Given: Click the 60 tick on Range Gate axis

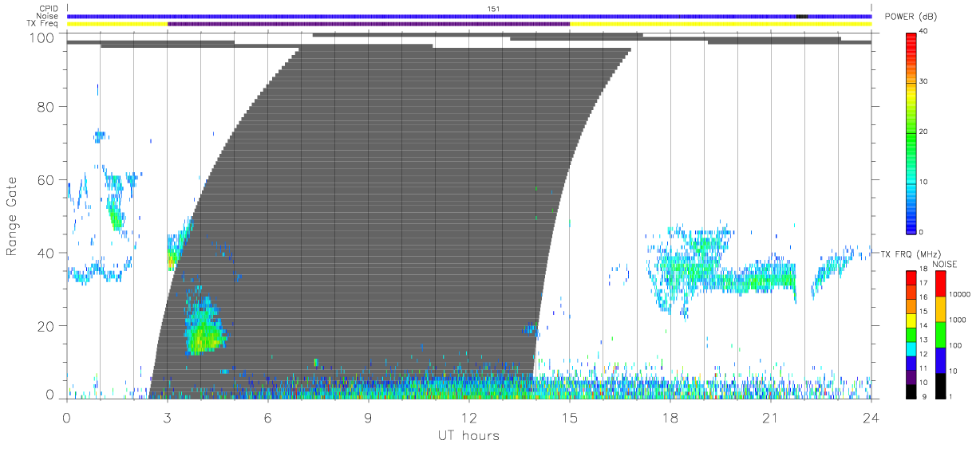Looking at the screenshot, I should [47, 180].
